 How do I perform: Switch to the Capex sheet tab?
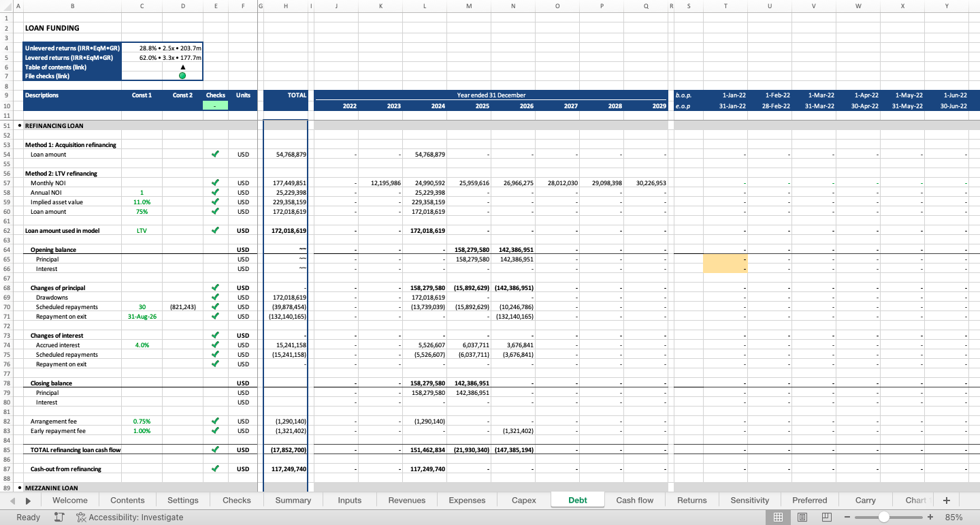coord(524,500)
